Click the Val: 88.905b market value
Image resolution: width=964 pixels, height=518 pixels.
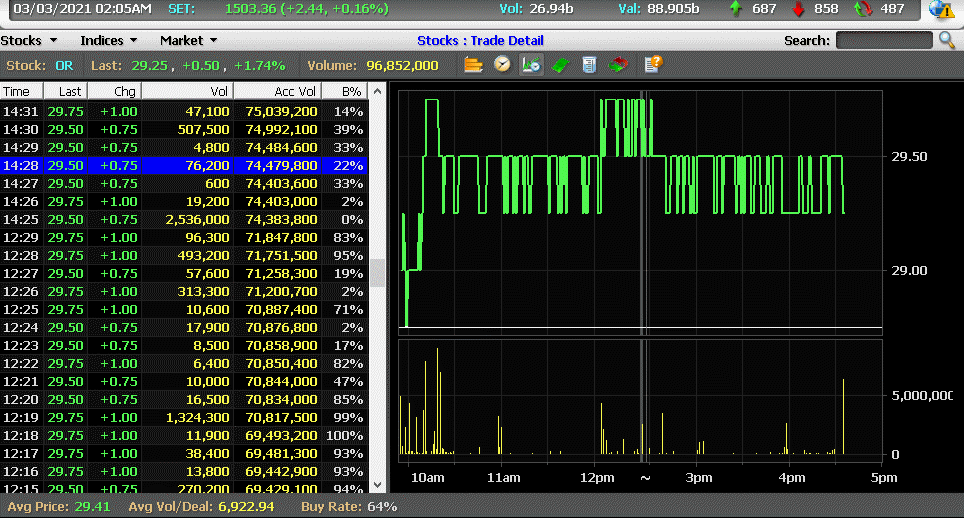[x=659, y=9]
